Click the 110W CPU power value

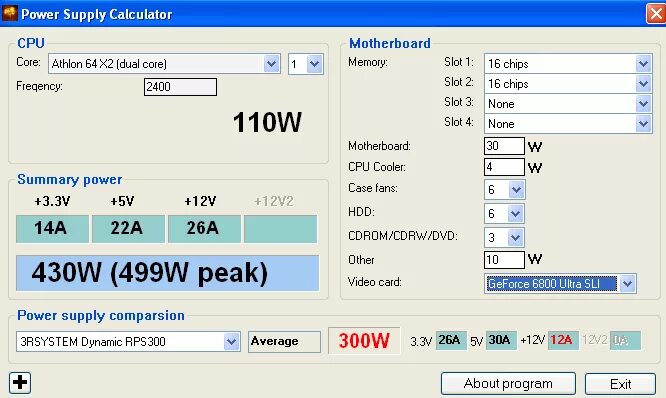(x=267, y=122)
